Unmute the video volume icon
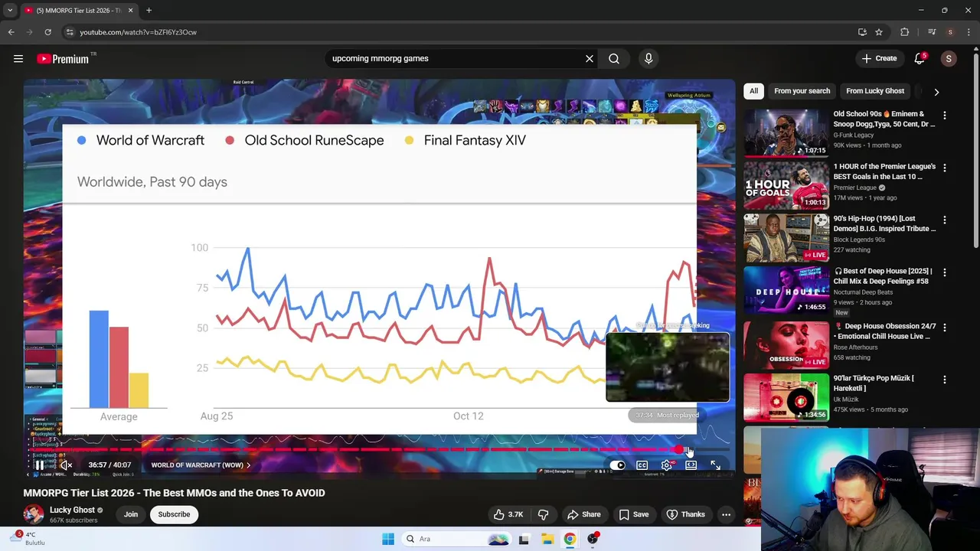The height and width of the screenshot is (551, 980). pos(66,465)
